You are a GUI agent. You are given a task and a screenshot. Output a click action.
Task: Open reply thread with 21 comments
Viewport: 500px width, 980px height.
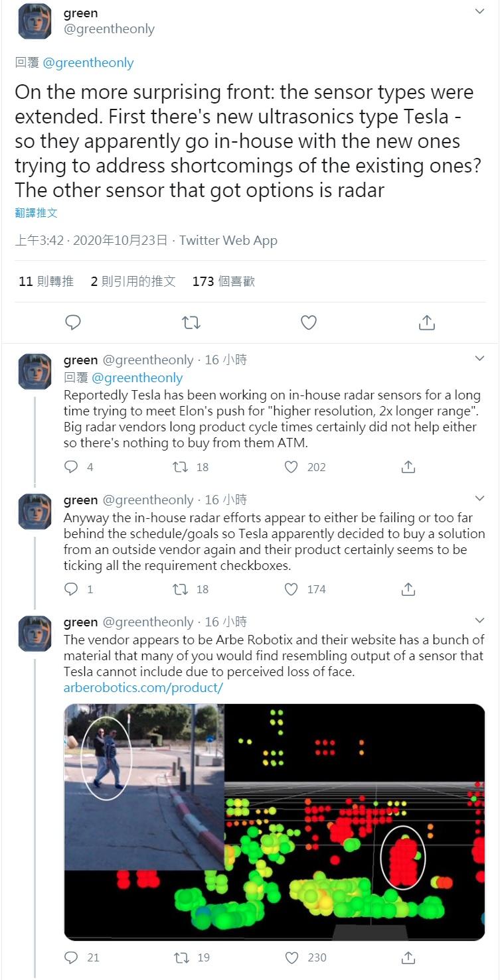[71, 957]
